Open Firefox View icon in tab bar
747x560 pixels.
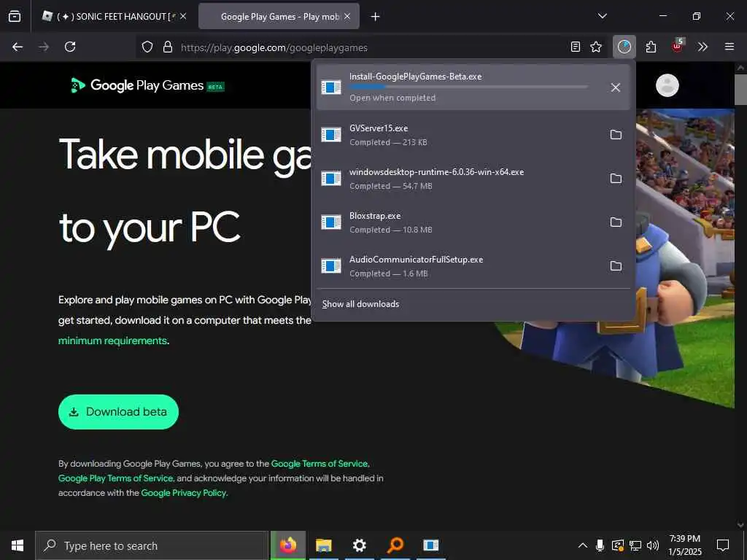15,16
